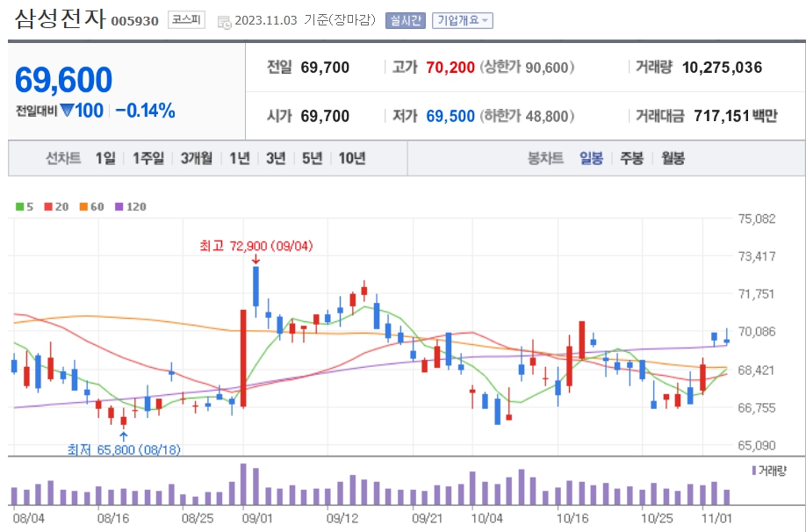Click the 코스피 KOSPI market label
The image size is (806, 532).
tap(184, 21)
